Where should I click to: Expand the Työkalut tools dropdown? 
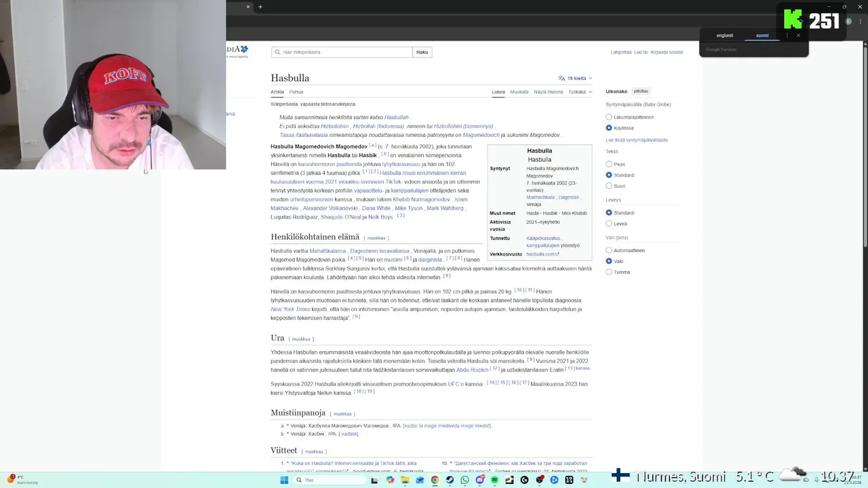pos(580,91)
